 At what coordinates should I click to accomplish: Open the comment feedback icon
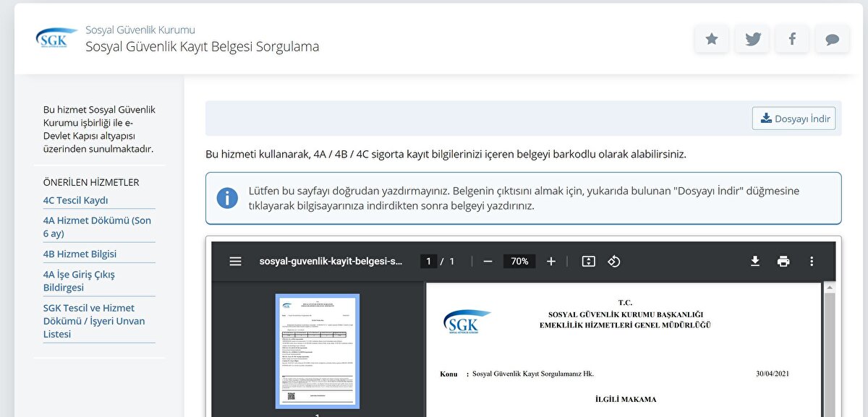coord(832,39)
